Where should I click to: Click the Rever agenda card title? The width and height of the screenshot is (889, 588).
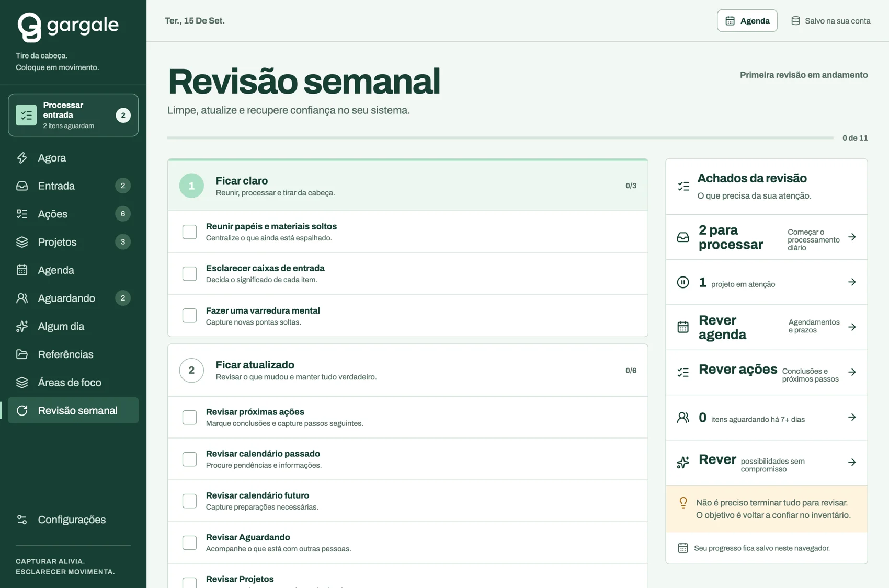coord(722,327)
